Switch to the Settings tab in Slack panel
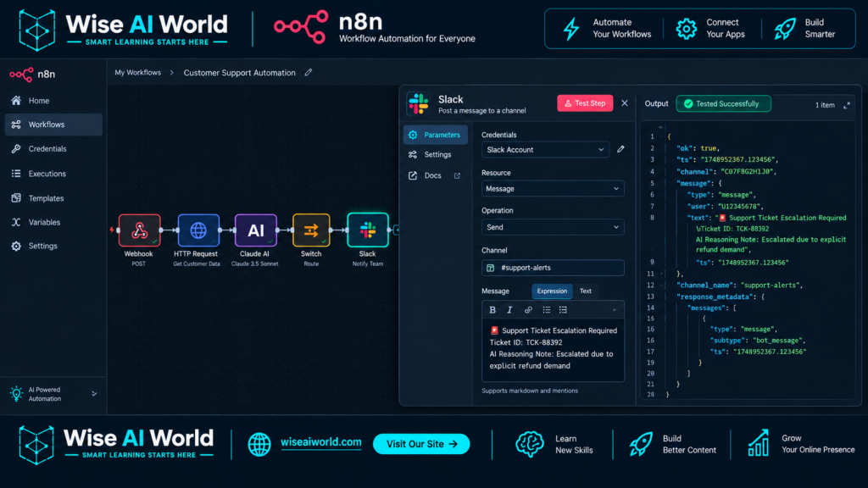This screenshot has height=488, width=868. point(436,154)
